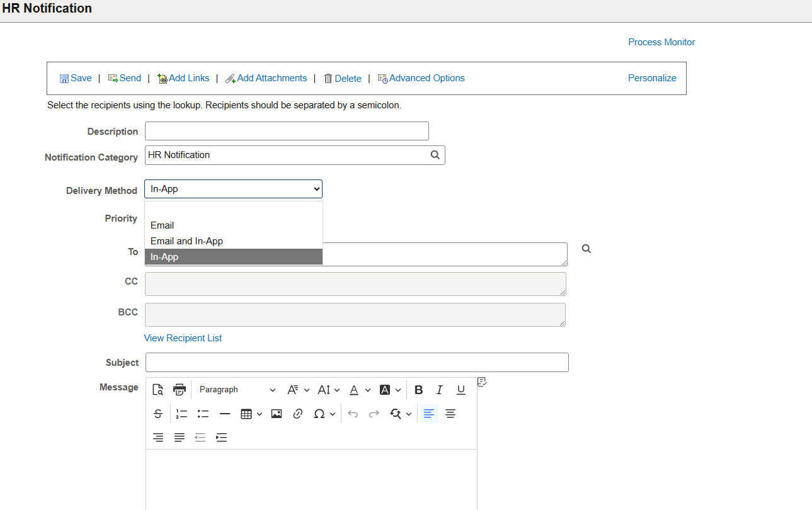The image size is (812, 510).
Task: Undo the last edit in the message editor
Action: [x=353, y=414]
